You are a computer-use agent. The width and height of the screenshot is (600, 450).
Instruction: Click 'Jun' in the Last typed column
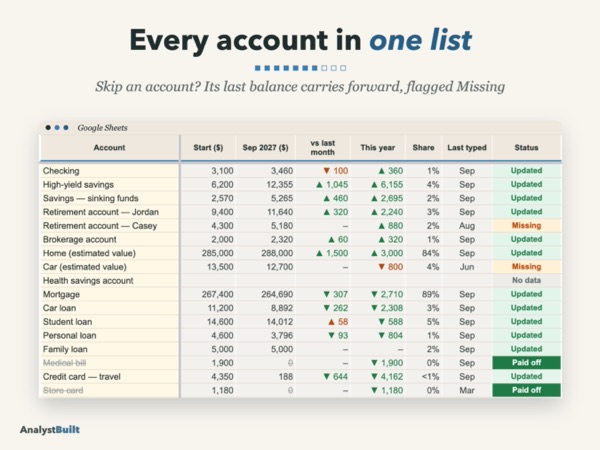coord(467,267)
